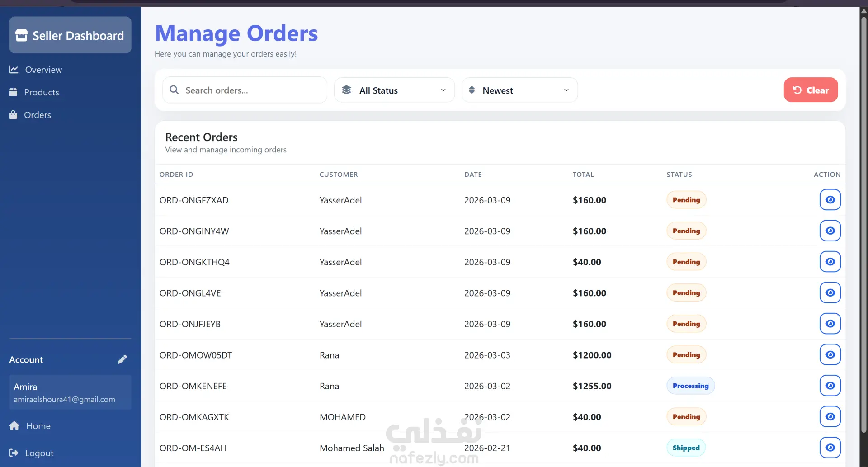Open the Overview sidebar menu item
Image resolution: width=868 pixels, height=467 pixels.
point(43,70)
